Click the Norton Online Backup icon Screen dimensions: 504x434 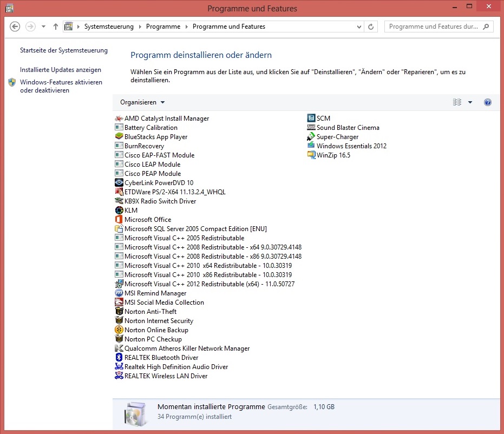click(x=119, y=330)
